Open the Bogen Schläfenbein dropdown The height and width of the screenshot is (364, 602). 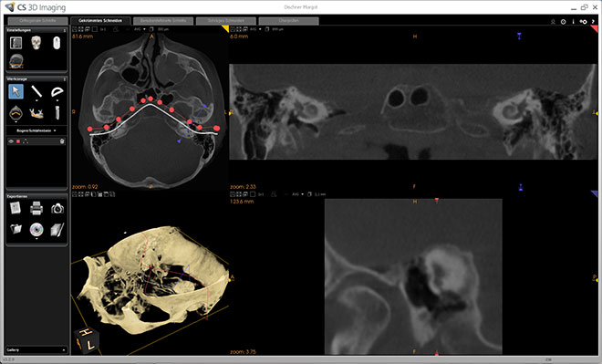tap(36, 130)
